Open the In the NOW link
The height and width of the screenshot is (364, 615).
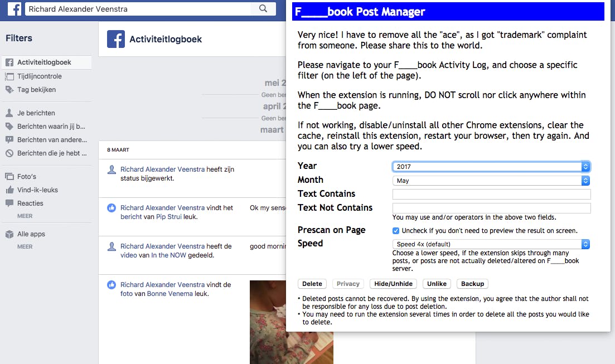pos(168,255)
